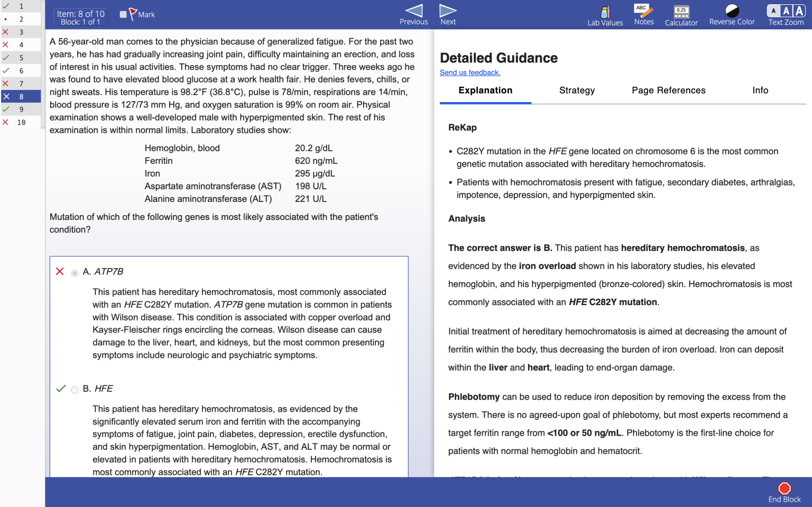Select answer choice A ATP7B
This screenshot has height=507, width=812.
click(74, 273)
